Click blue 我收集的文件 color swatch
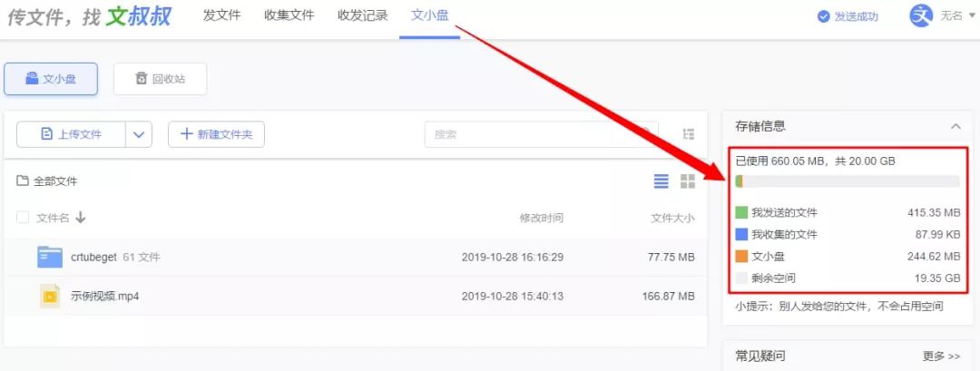This screenshot has width=980, height=371. [x=741, y=235]
